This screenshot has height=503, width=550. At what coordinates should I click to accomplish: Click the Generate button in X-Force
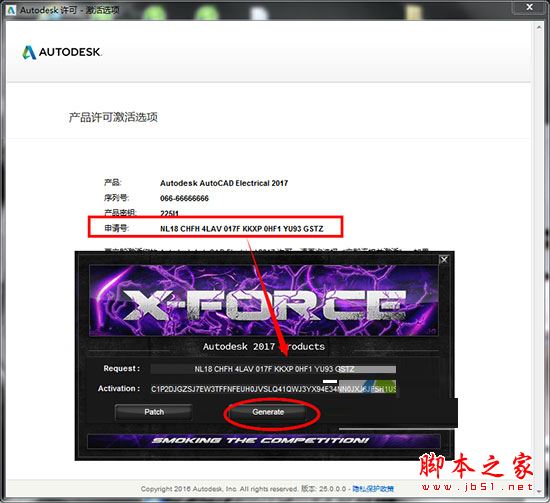pyautogui.click(x=268, y=412)
